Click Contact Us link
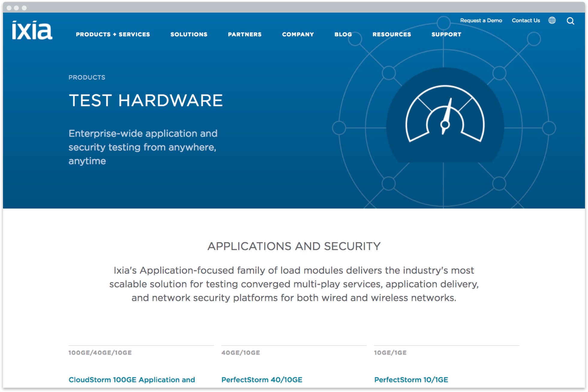Screen dimensions: 588x392 click(526, 20)
